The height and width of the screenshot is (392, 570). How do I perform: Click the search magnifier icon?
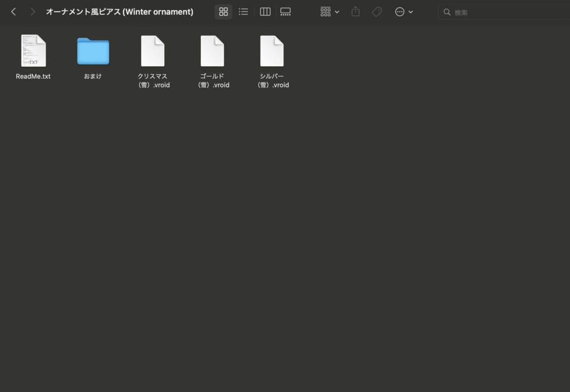tap(447, 12)
